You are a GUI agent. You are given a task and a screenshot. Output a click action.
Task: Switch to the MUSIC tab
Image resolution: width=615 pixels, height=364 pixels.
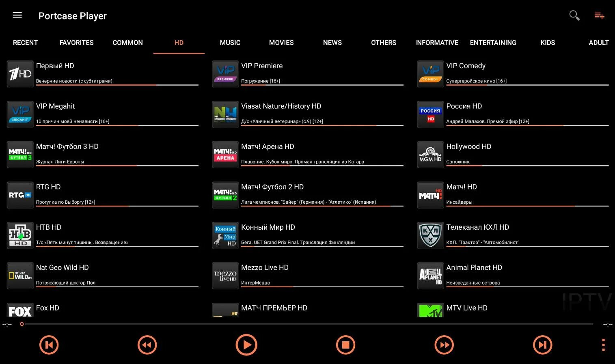click(230, 43)
